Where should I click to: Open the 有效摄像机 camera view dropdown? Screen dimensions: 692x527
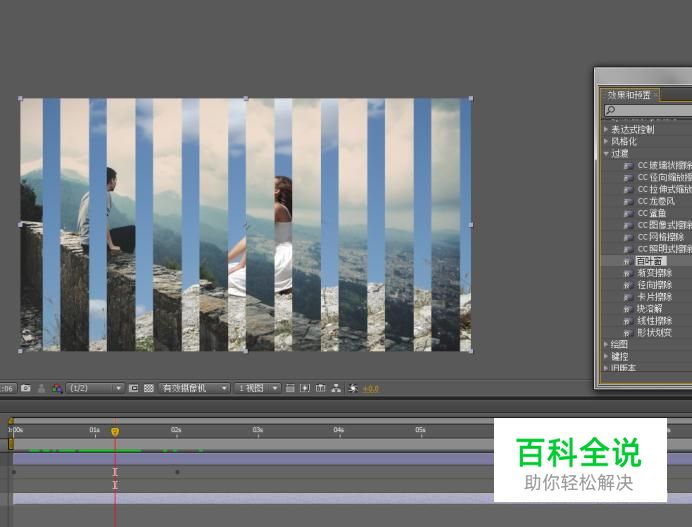point(195,388)
